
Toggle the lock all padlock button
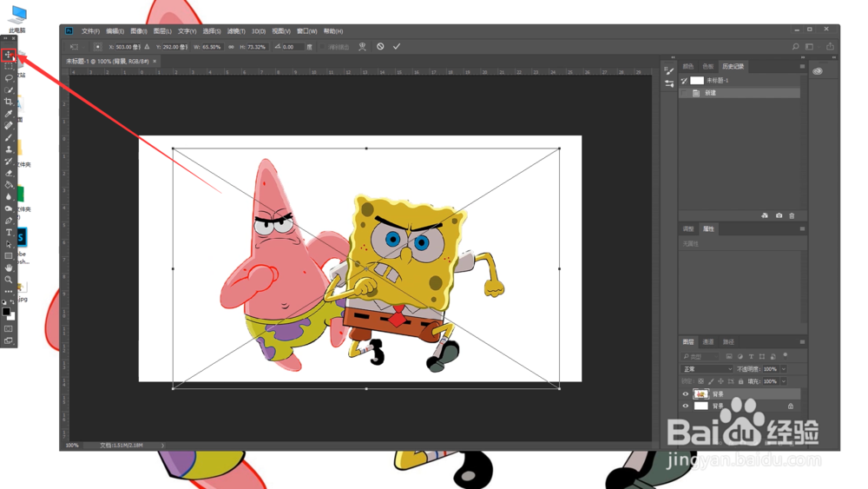pyautogui.click(x=740, y=381)
